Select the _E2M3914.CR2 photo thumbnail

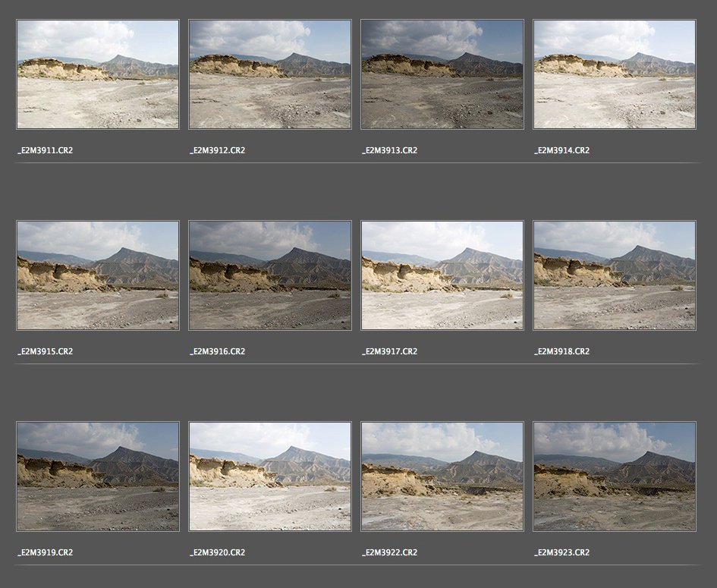click(615, 74)
